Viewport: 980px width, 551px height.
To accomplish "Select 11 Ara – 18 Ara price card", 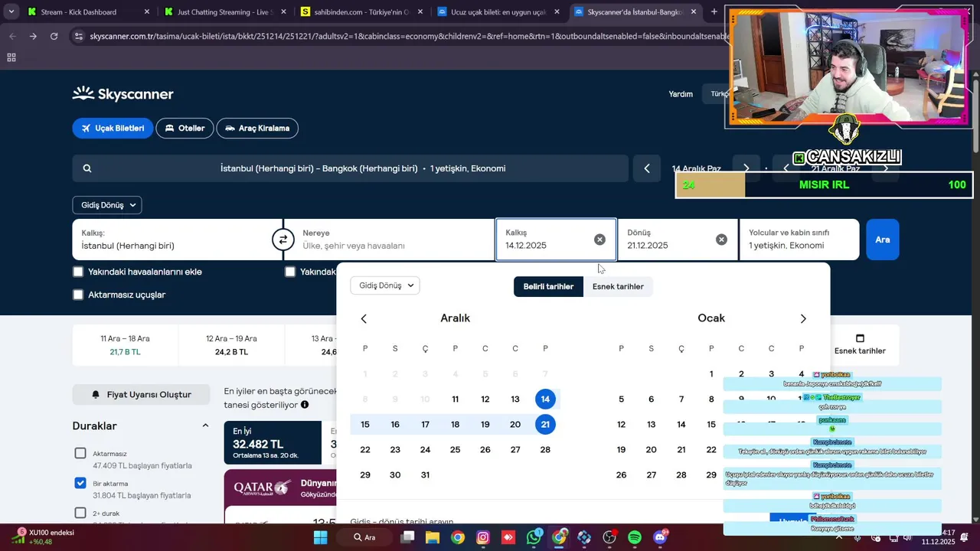I will point(125,345).
